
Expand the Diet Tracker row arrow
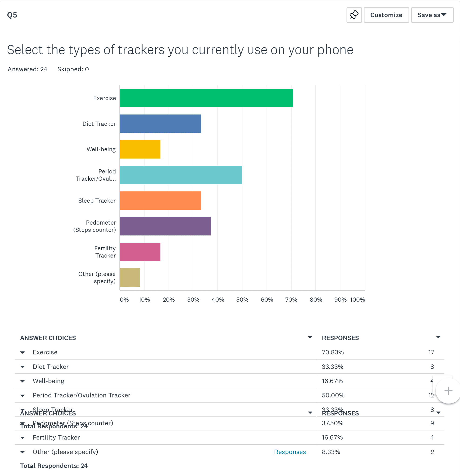23,367
